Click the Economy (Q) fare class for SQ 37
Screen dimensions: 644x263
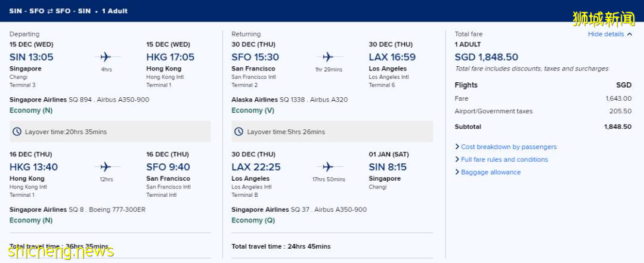click(253, 220)
